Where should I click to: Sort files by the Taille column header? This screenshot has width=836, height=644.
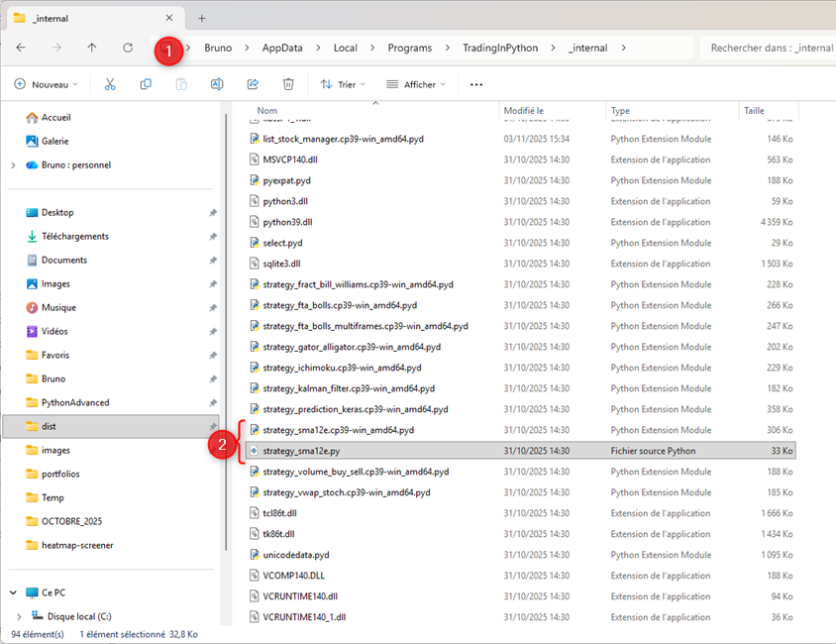click(755, 111)
